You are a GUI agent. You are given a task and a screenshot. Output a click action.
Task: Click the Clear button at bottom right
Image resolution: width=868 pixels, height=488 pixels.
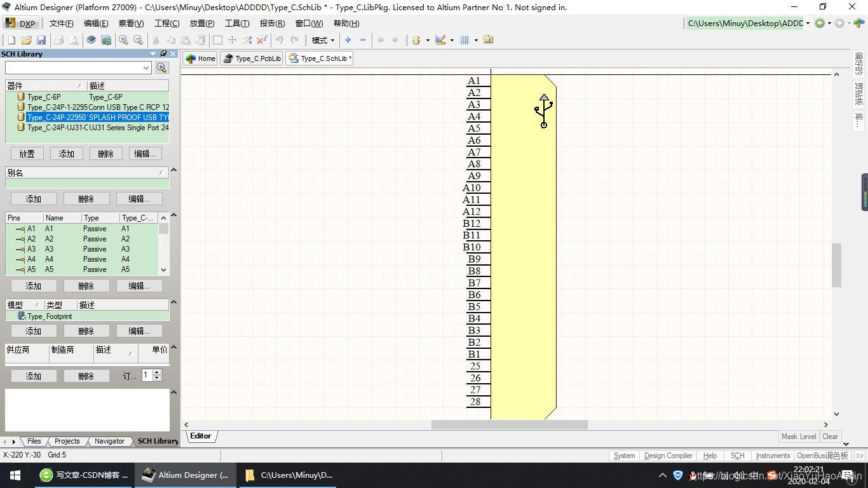click(x=830, y=437)
